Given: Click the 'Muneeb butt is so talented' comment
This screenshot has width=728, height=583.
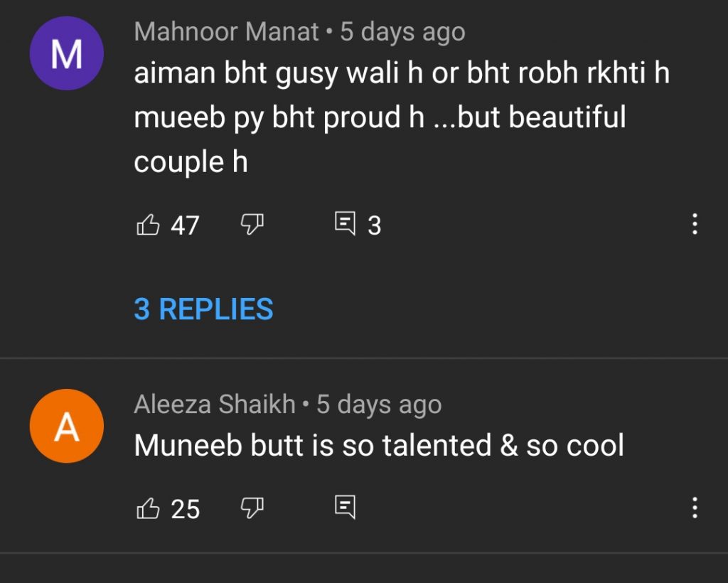Looking at the screenshot, I should [379, 445].
